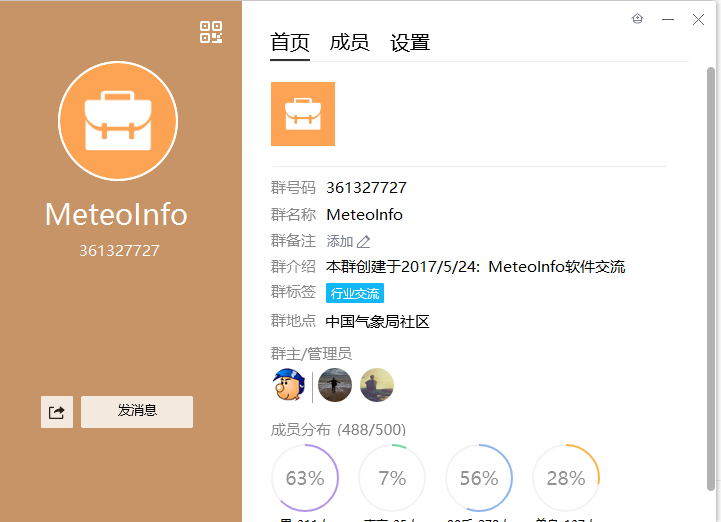
Task: Open the group QR code icon
Action: tap(211, 32)
